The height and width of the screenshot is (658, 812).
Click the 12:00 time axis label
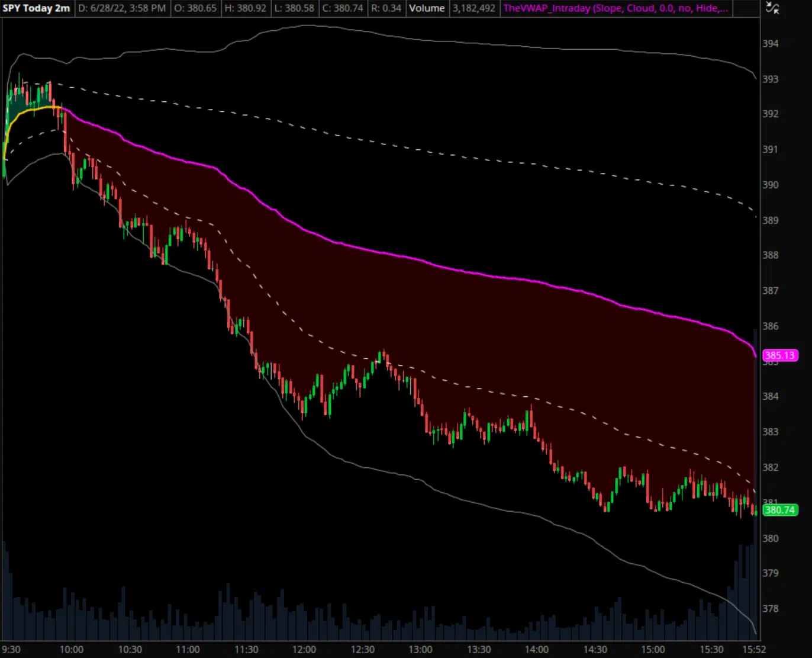click(x=304, y=650)
